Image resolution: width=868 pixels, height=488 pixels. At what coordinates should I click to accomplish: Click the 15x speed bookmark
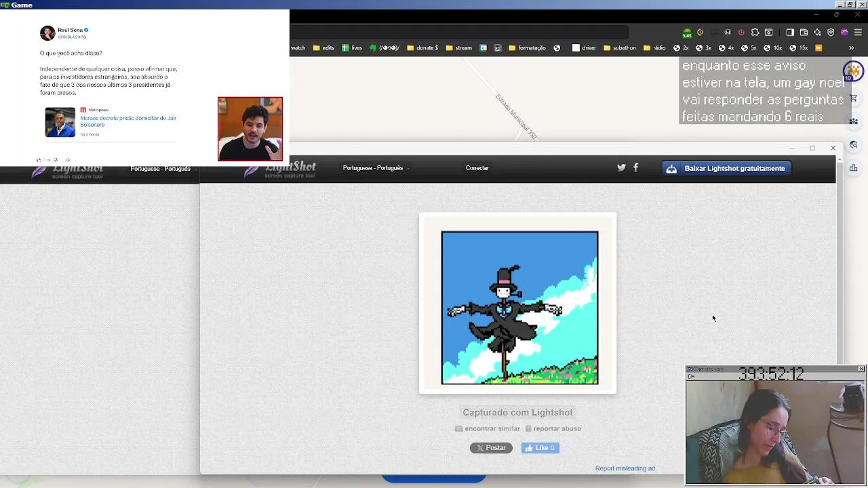click(798, 48)
